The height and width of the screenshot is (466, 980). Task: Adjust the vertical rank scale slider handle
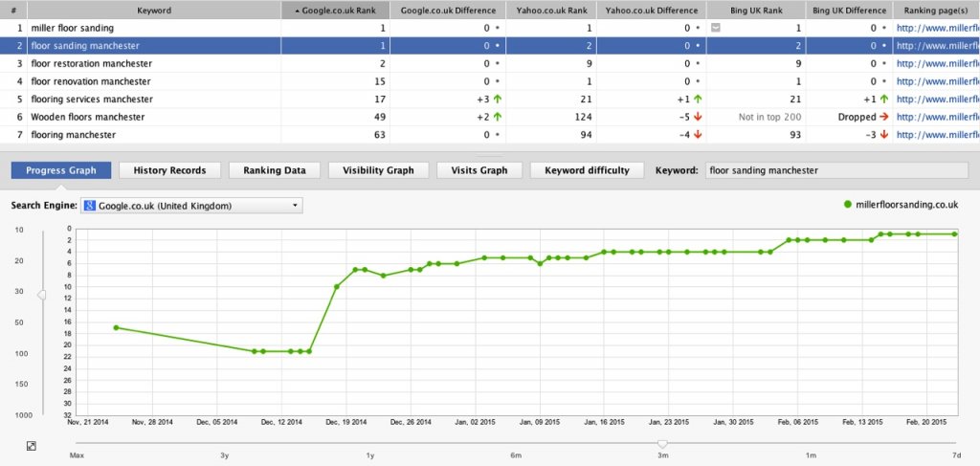click(41, 294)
